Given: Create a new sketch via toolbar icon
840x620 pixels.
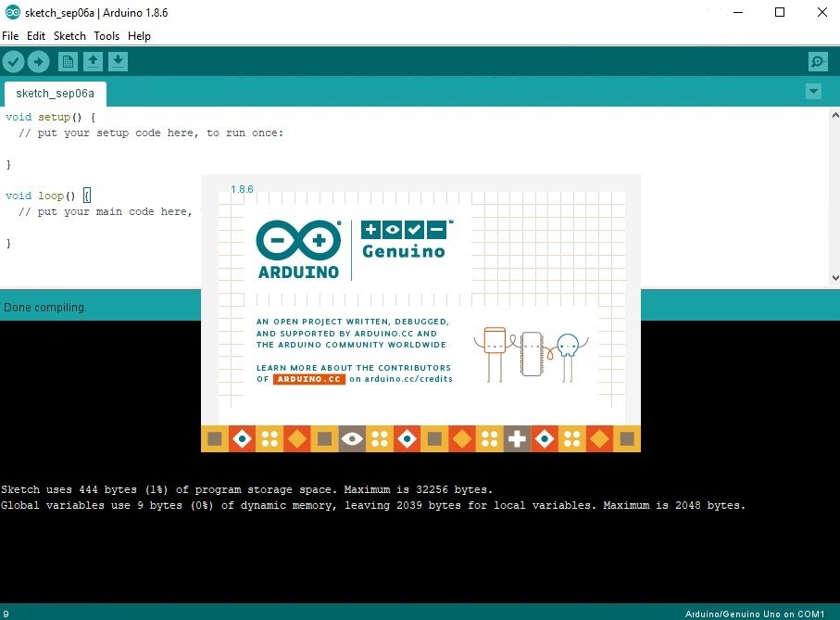Looking at the screenshot, I should 68,61.
